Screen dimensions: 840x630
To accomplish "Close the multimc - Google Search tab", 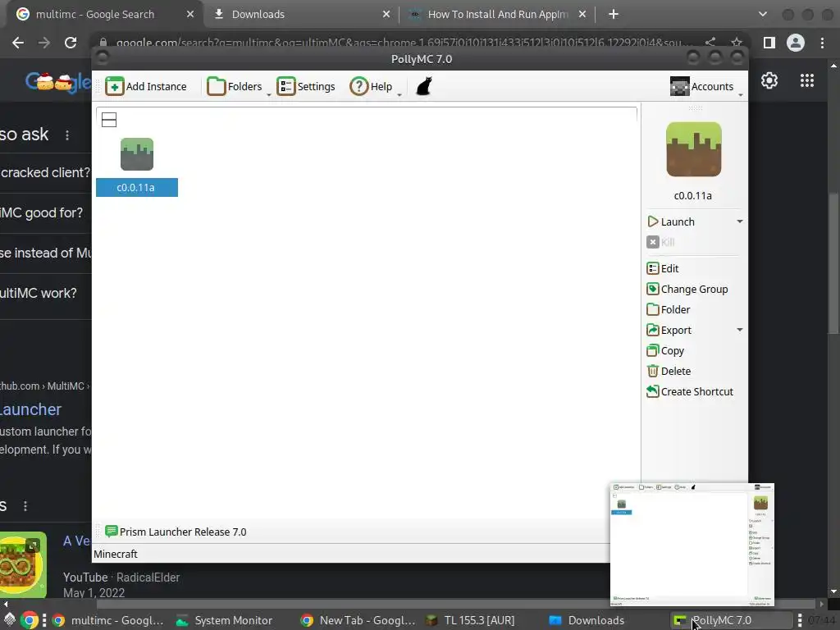I will (x=190, y=15).
